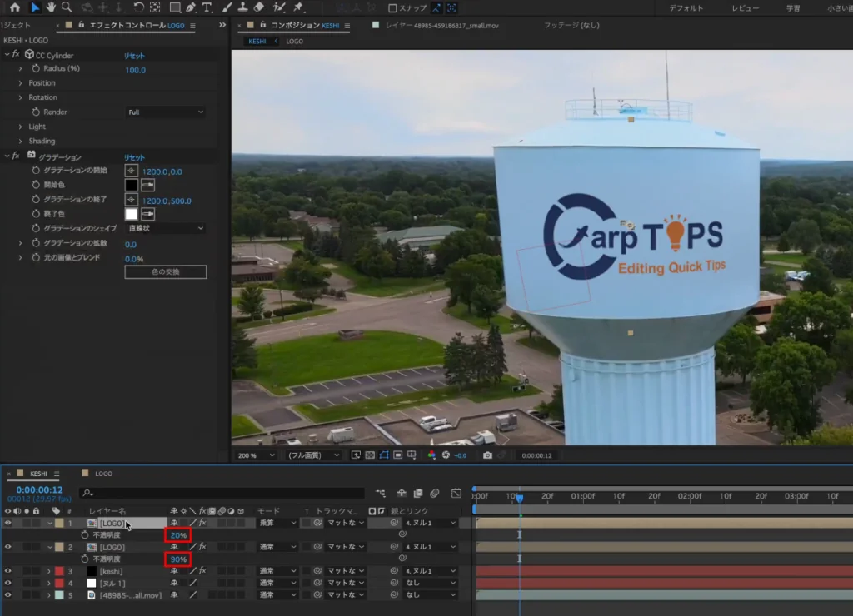Image resolution: width=853 pixels, height=616 pixels.
Task: Select the Pen tool
Action: point(191,7)
